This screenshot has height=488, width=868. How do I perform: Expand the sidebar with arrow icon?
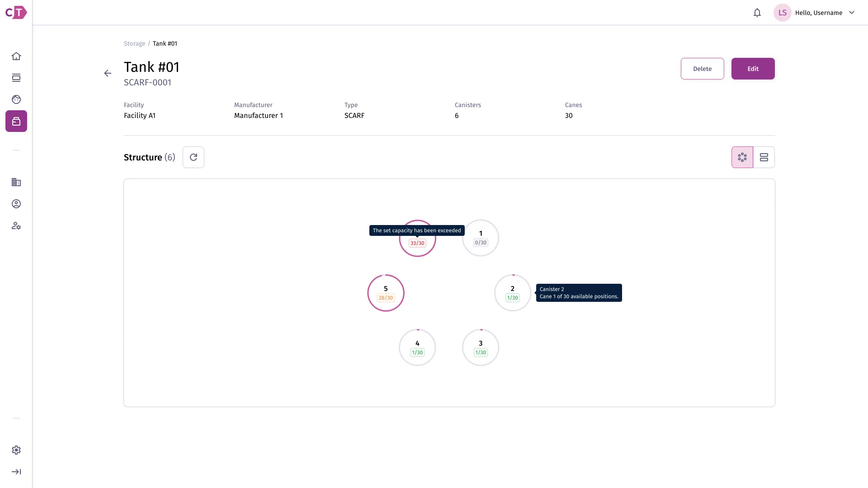[x=16, y=472]
